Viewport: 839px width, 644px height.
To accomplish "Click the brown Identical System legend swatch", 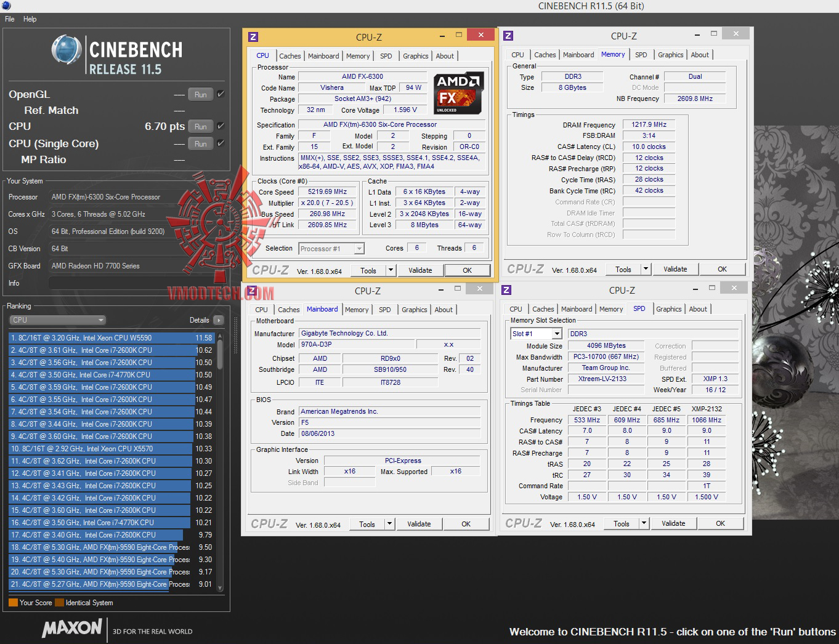I will tap(59, 603).
